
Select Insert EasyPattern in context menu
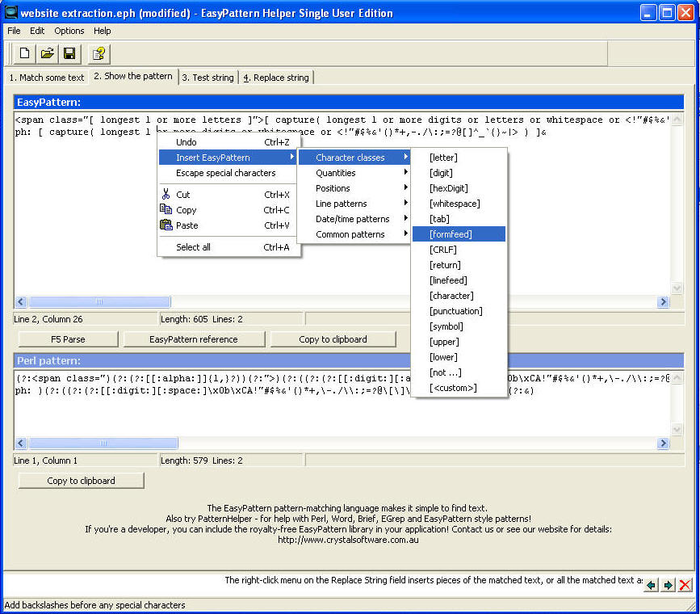pyautogui.click(x=229, y=158)
